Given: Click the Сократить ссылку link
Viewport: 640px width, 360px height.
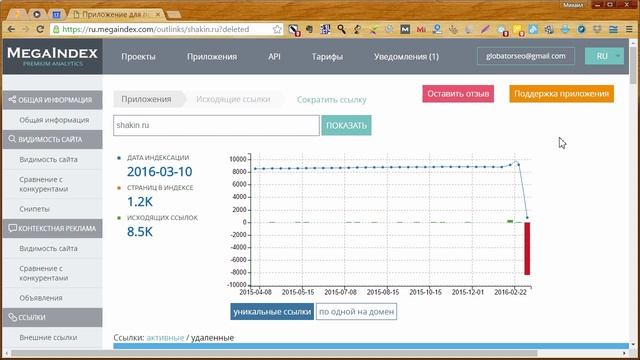Looking at the screenshot, I should [x=331, y=100].
